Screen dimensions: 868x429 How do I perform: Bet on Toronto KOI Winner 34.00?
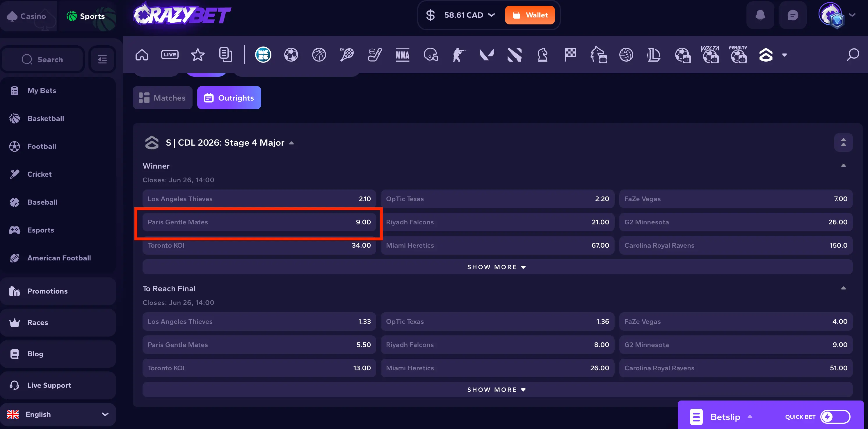point(259,245)
